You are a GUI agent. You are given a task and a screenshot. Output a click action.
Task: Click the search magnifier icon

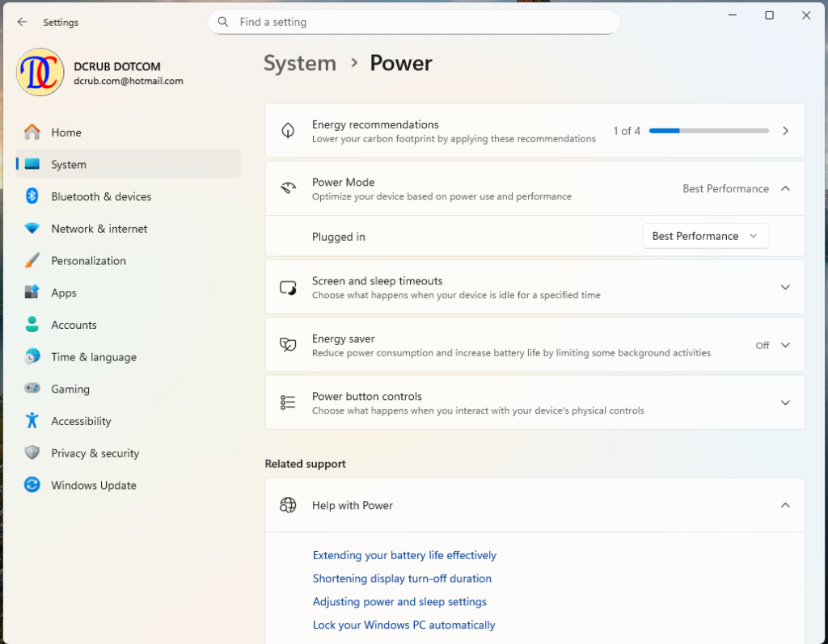pos(223,22)
